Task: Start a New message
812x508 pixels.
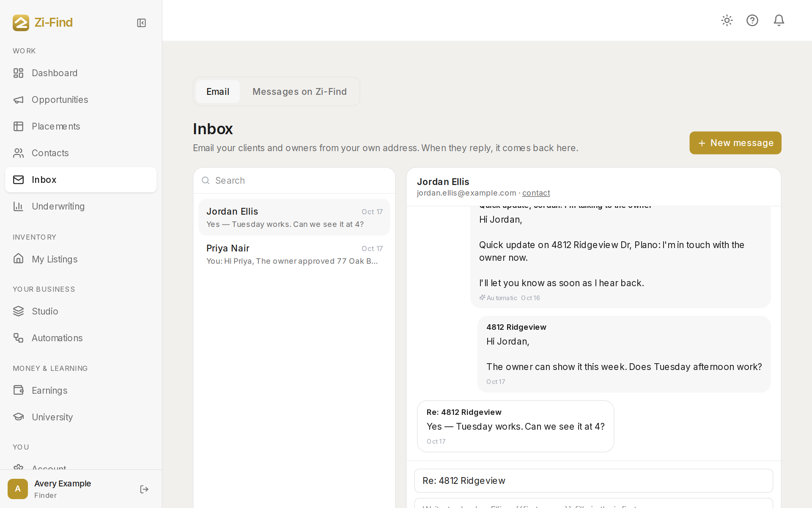Action: 735,143
